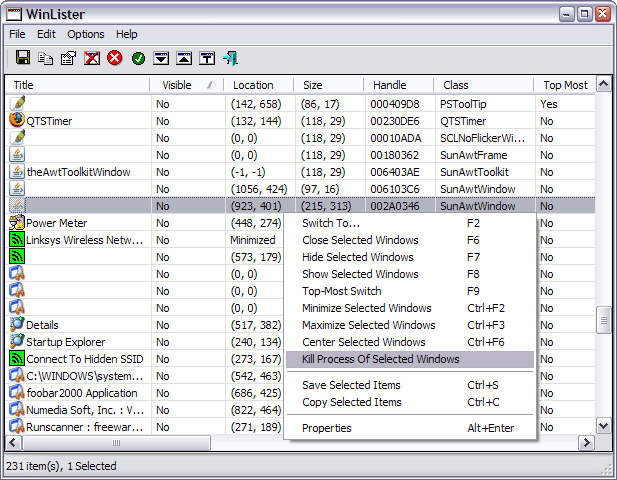617x480 pixels.
Task: Click the Linksys Wireless Network green icon
Action: [17, 240]
